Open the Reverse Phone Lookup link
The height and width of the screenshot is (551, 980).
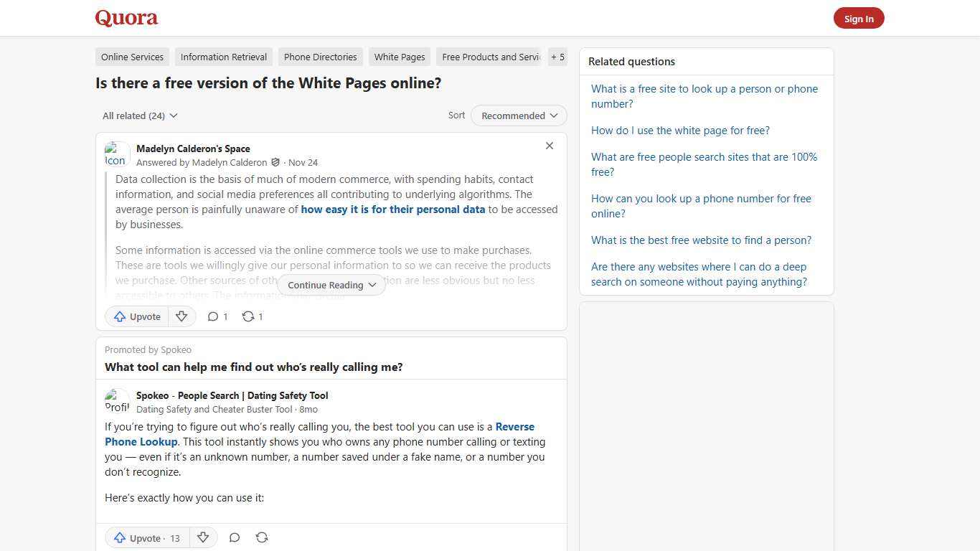click(x=141, y=441)
